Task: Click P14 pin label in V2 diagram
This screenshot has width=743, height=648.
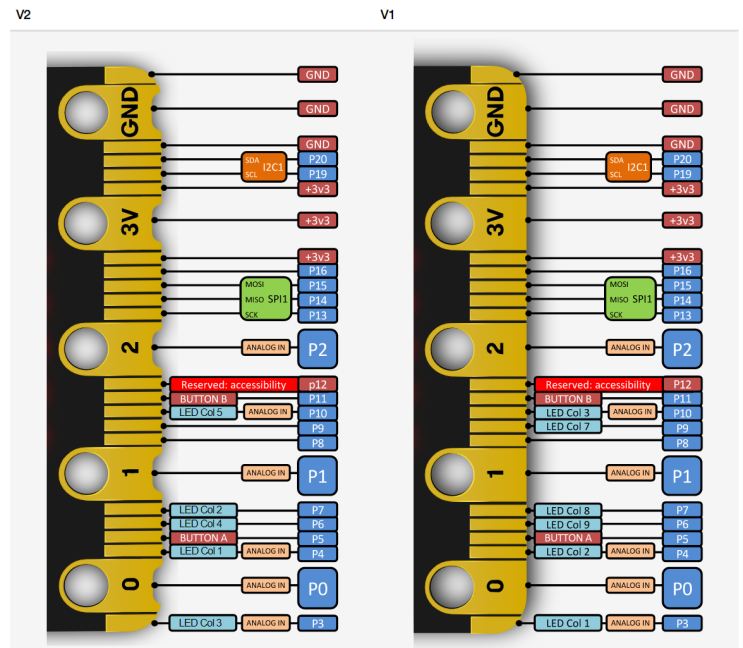Action: [318, 300]
